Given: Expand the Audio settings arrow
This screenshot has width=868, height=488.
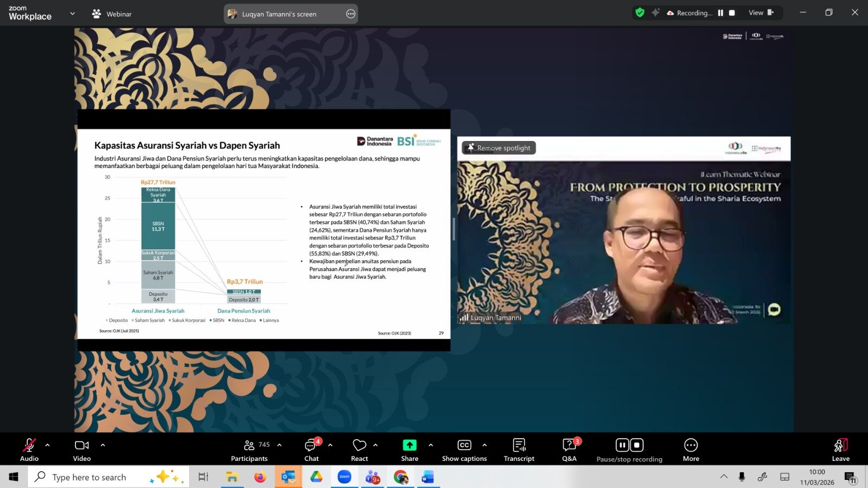Looking at the screenshot, I should [48, 445].
